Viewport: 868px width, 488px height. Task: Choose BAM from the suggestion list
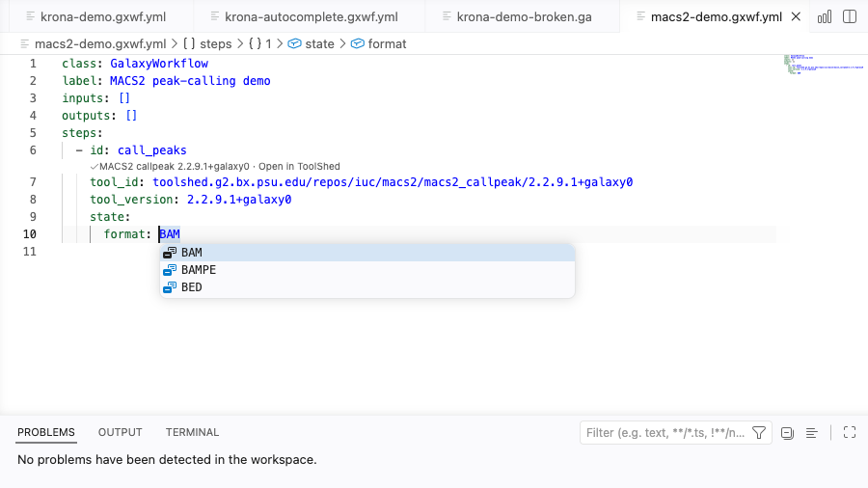(x=367, y=253)
